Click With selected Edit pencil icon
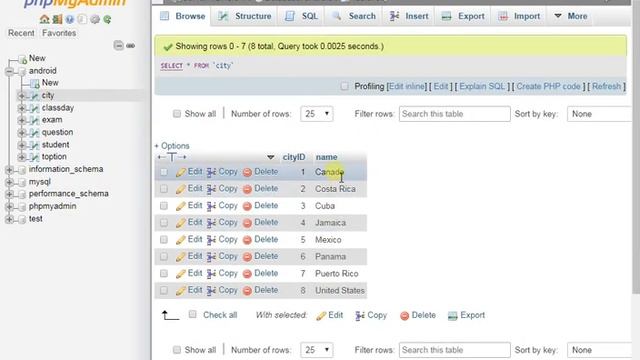640x360 pixels. coord(321,316)
